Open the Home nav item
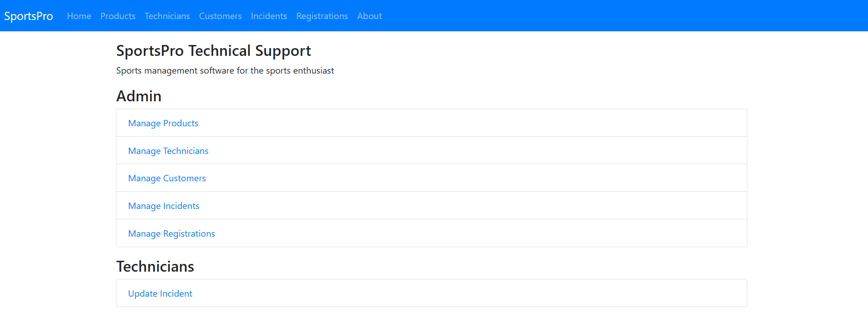The width and height of the screenshot is (868, 323). click(x=79, y=16)
